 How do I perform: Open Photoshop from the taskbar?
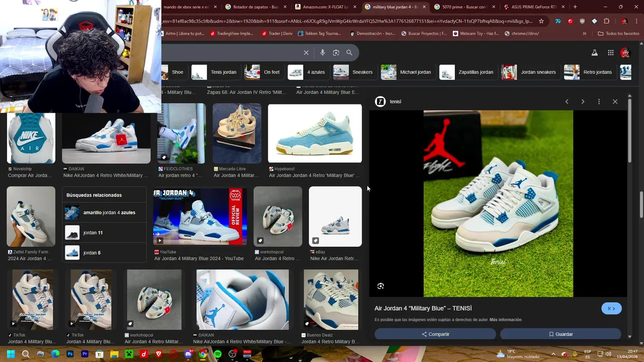(x=70, y=354)
